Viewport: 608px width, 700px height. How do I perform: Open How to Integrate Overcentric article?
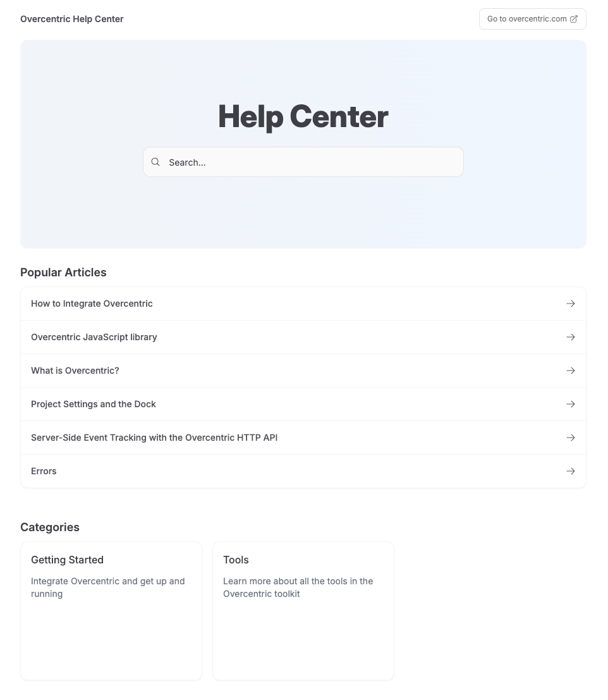click(92, 304)
